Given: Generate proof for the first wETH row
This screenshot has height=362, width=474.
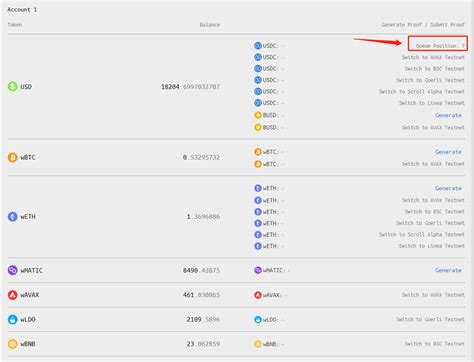Looking at the screenshot, I should pyautogui.click(x=448, y=188).
